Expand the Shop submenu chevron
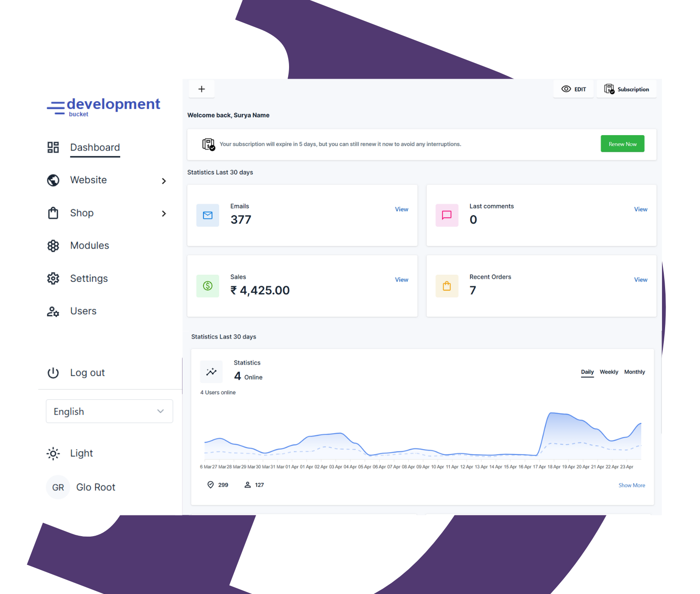 tap(164, 214)
